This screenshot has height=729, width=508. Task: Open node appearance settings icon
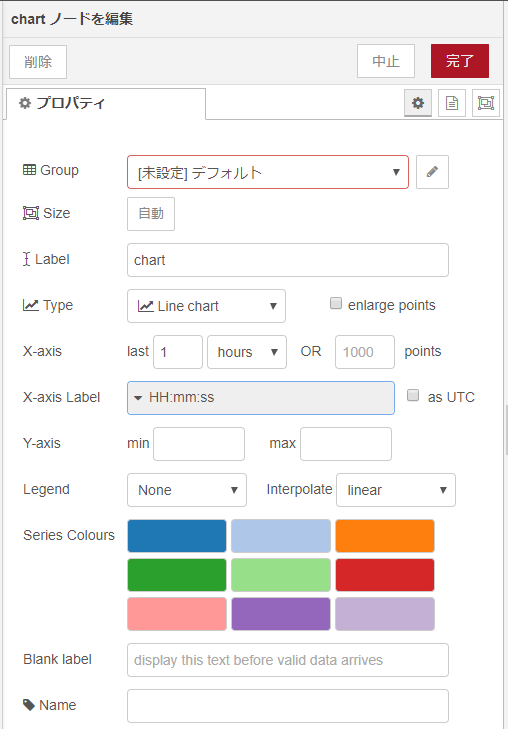tap(486, 103)
